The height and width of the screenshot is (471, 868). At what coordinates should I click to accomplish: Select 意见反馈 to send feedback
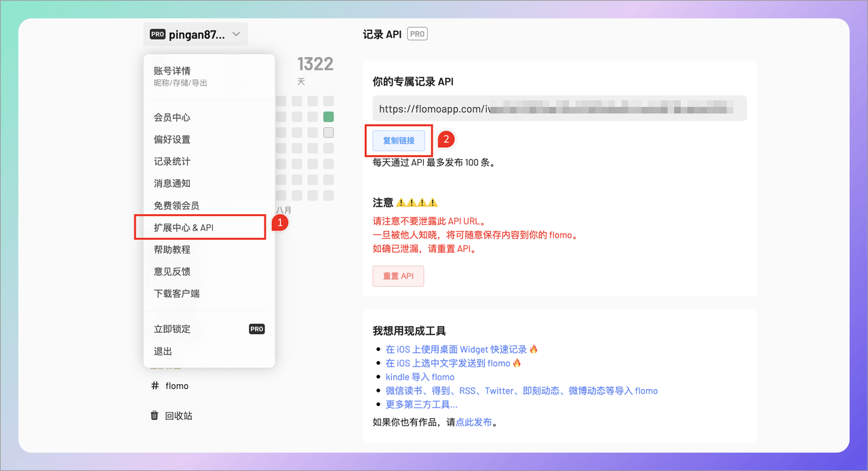[x=171, y=271]
